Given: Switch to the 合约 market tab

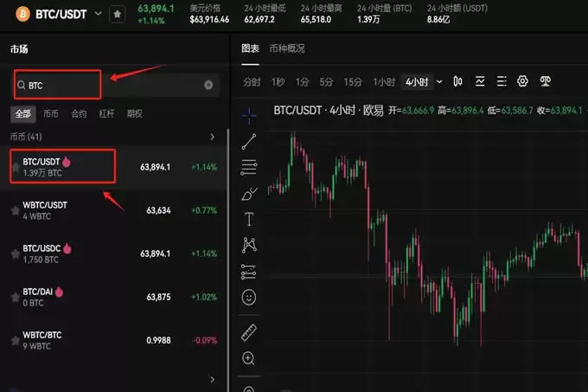Looking at the screenshot, I should coord(79,113).
